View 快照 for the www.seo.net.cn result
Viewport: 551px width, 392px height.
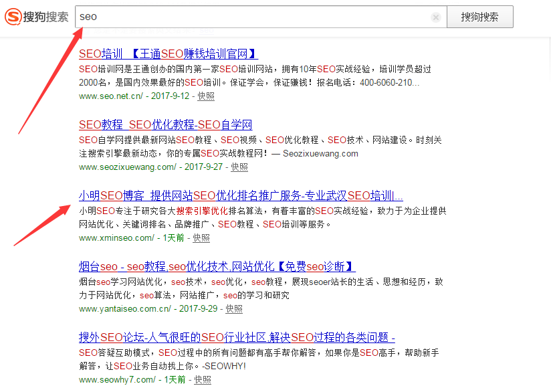206,96
